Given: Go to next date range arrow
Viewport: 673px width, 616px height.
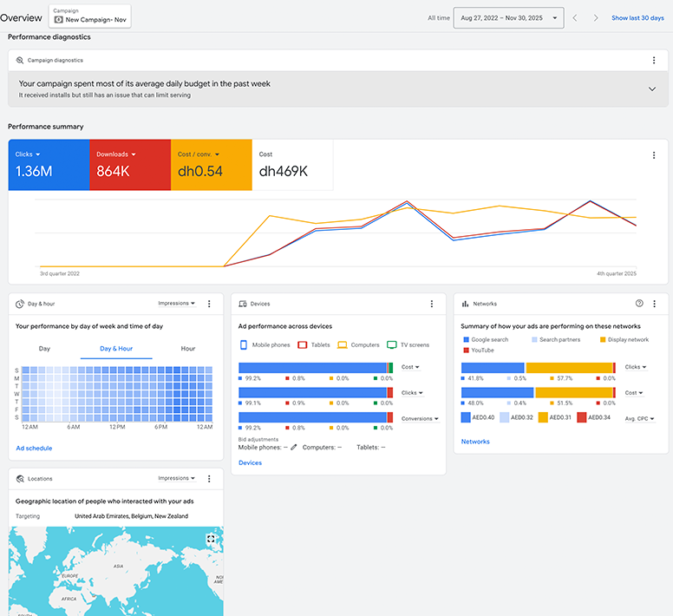Looking at the screenshot, I should point(595,18).
